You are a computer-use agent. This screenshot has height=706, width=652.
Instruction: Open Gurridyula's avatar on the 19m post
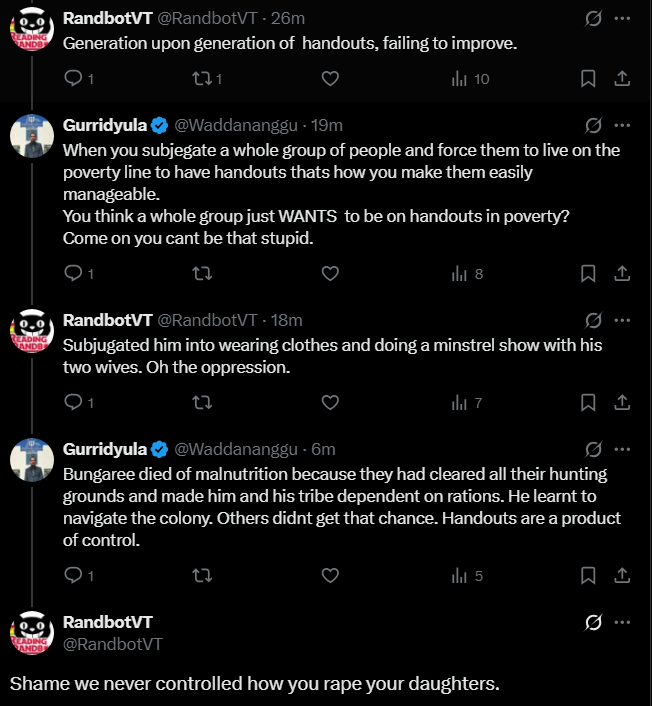31,135
